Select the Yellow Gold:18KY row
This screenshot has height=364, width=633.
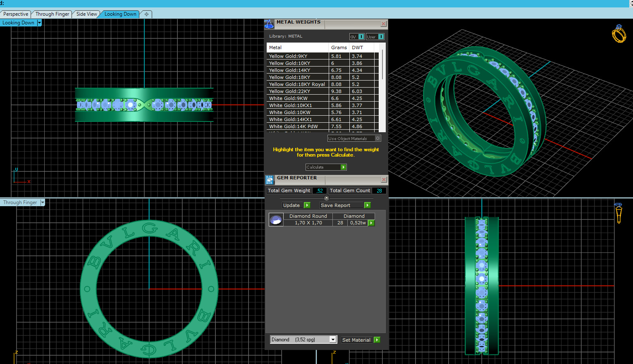tap(322, 77)
